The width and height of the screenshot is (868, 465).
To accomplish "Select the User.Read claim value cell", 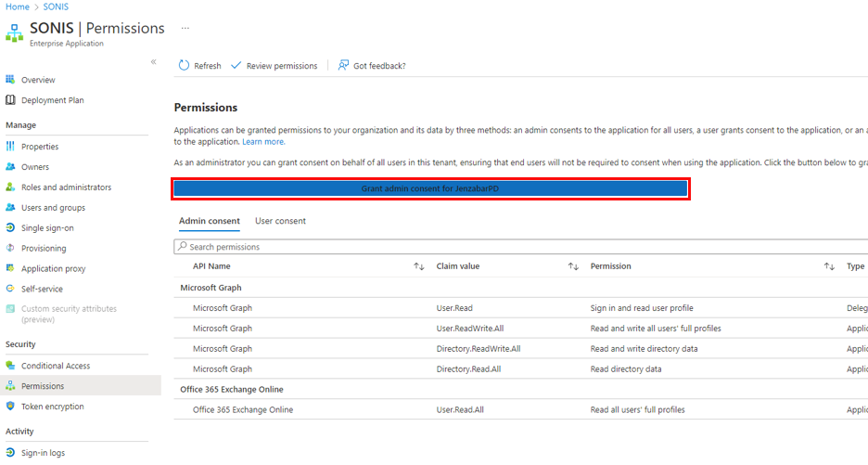I will point(454,307).
